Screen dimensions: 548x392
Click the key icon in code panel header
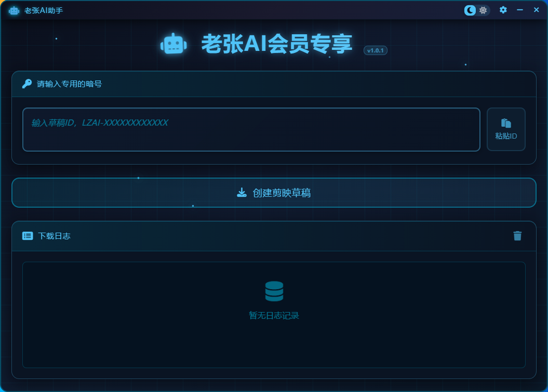click(27, 84)
